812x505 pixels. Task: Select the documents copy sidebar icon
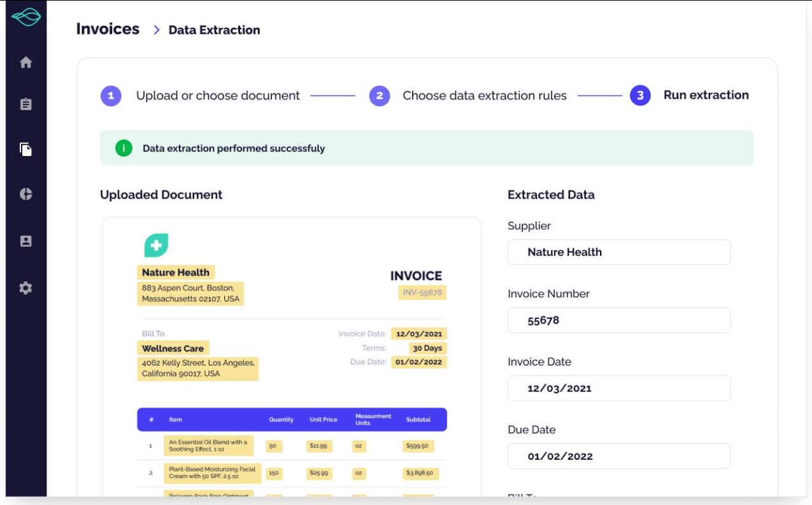25,149
